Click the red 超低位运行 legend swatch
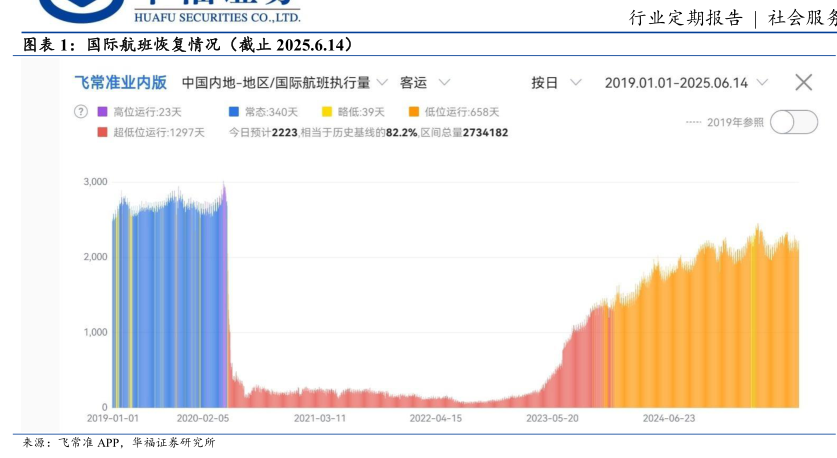 pyautogui.click(x=102, y=132)
